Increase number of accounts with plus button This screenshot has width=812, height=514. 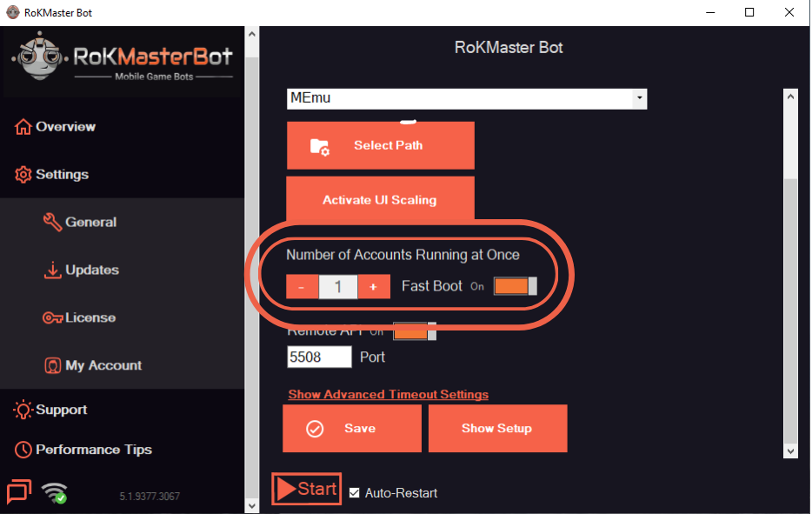(x=373, y=286)
